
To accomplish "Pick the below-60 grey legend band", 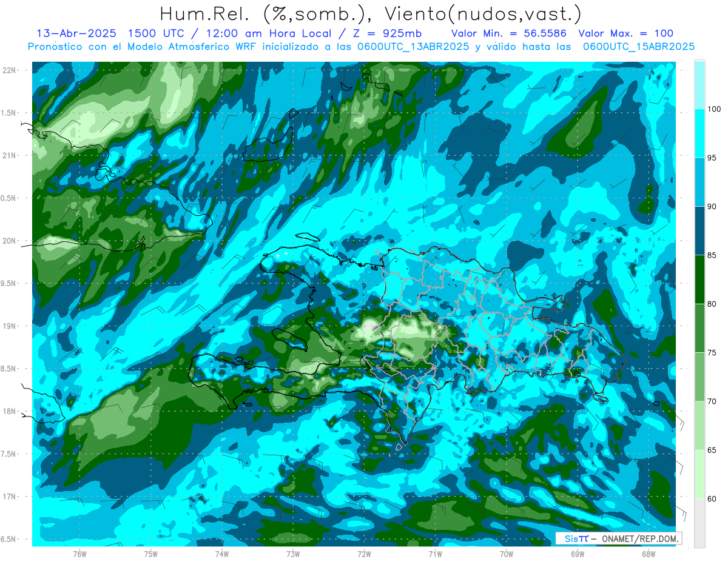I will coord(699,523).
